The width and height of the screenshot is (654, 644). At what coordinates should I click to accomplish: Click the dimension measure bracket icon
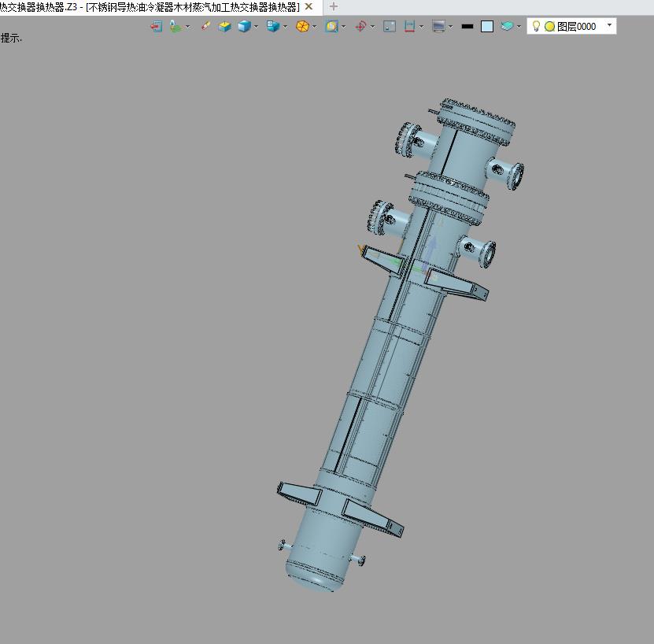click(409, 27)
